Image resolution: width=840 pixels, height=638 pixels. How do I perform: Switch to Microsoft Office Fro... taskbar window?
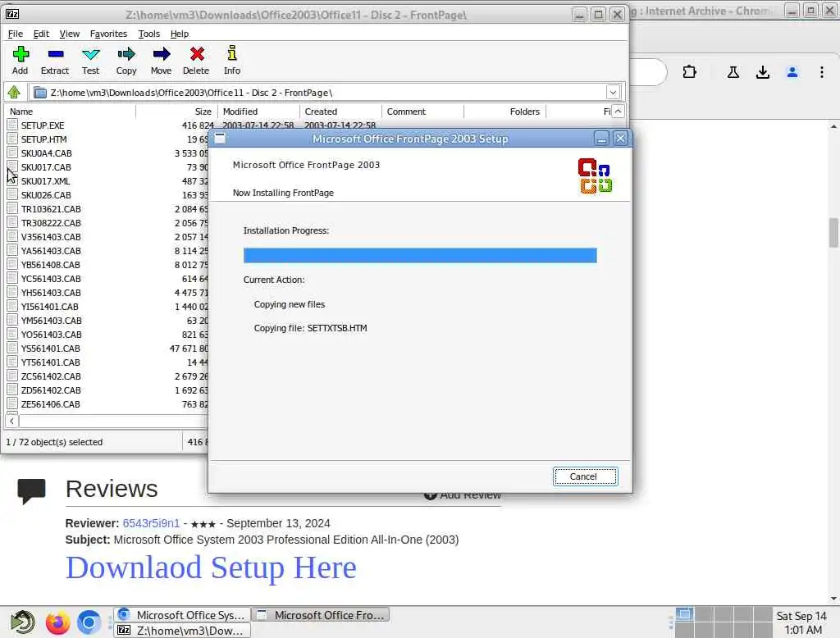click(x=322, y=614)
